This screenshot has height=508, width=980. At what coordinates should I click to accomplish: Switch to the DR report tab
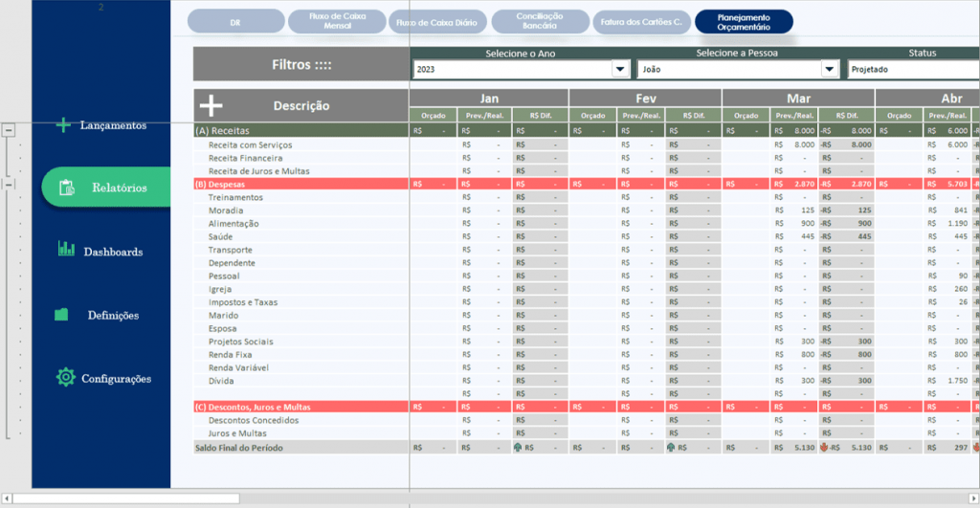coord(235,22)
